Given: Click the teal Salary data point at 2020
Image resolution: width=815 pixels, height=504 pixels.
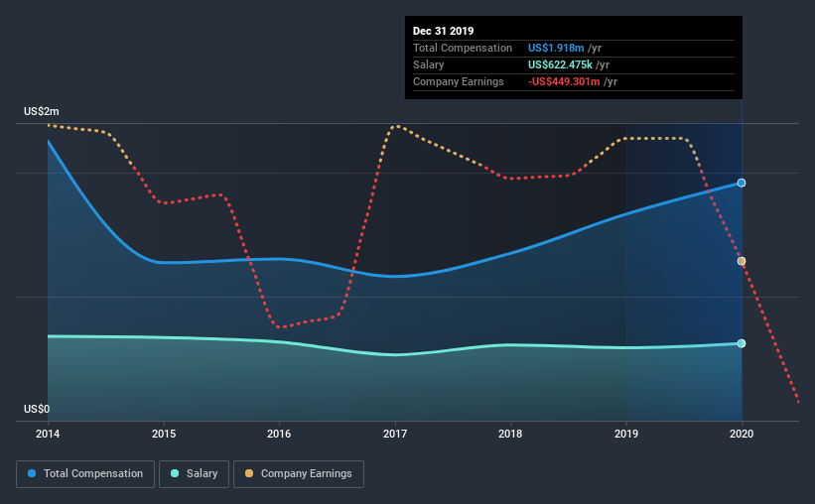Looking at the screenshot, I should coord(742,343).
